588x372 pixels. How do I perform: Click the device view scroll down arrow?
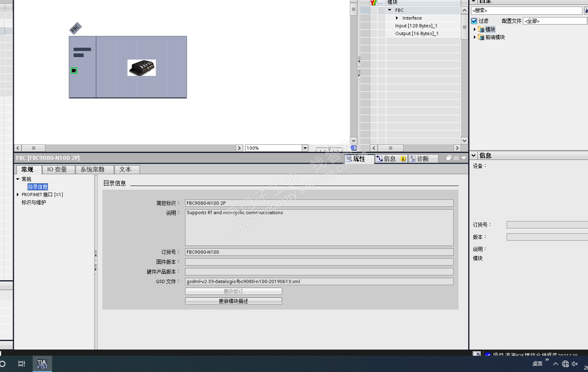coord(354,141)
